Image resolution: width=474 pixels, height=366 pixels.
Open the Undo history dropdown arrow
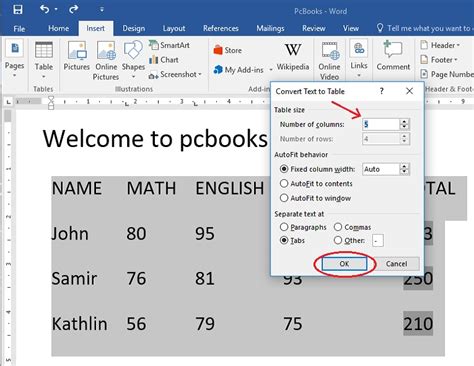click(x=56, y=10)
